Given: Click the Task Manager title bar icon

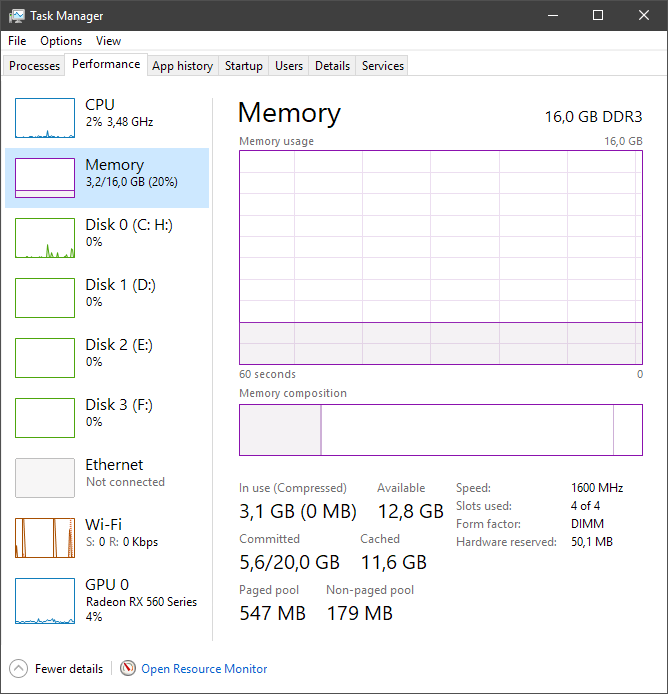Looking at the screenshot, I should click(x=17, y=16).
